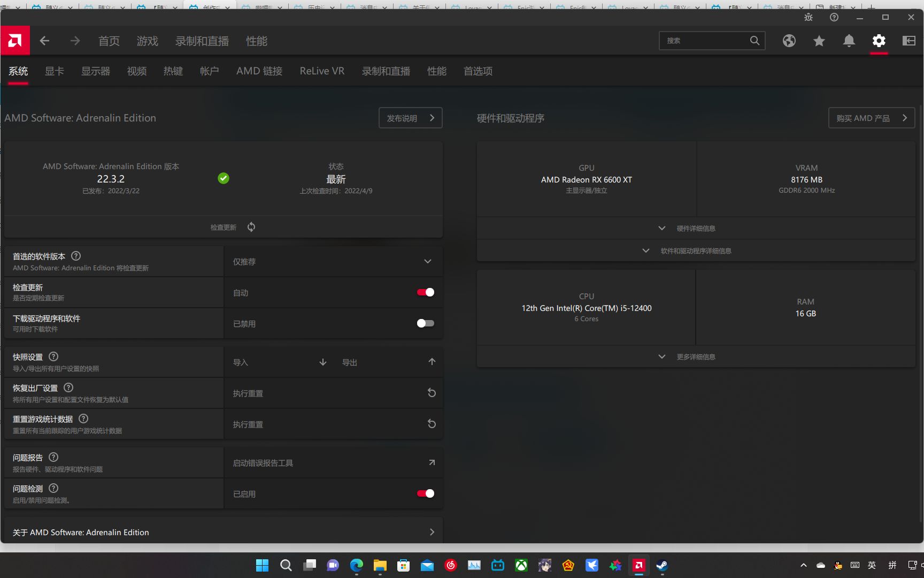Click the AMD logo home icon
This screenshot has height=578, width=924.
click(15, 41)
